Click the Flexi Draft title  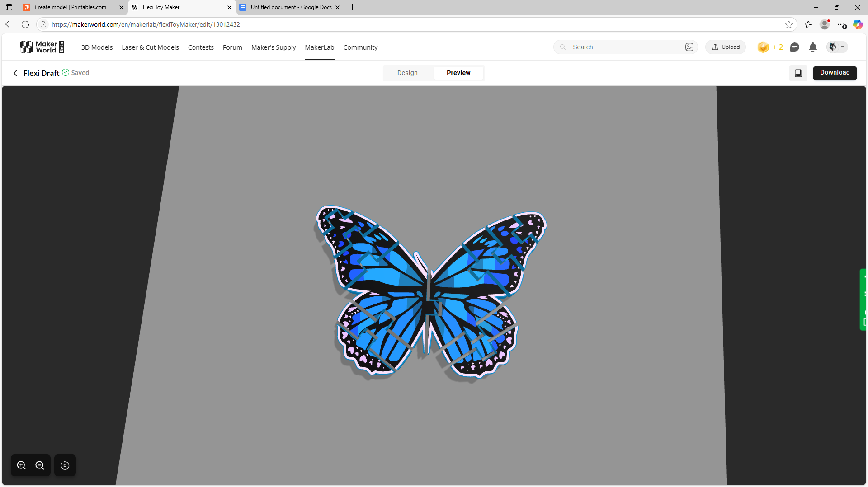pyautogui.click(x=41, y=73)
